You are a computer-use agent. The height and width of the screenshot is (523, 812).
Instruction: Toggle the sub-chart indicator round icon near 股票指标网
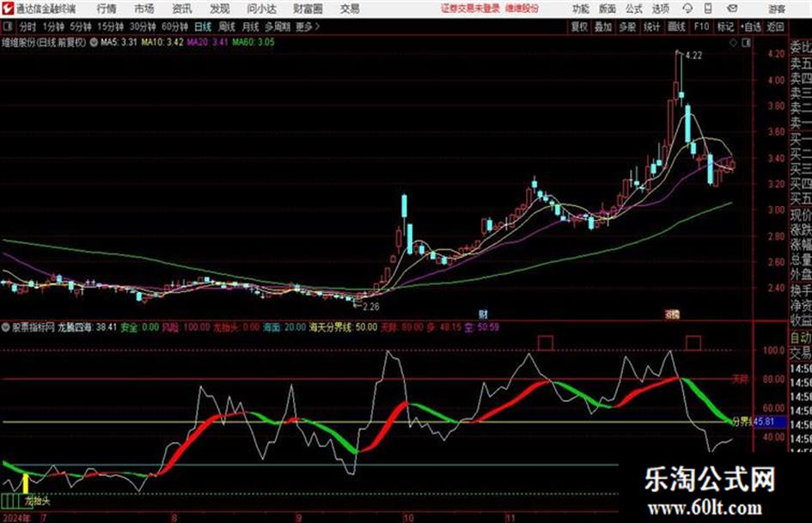click(6, 327)
